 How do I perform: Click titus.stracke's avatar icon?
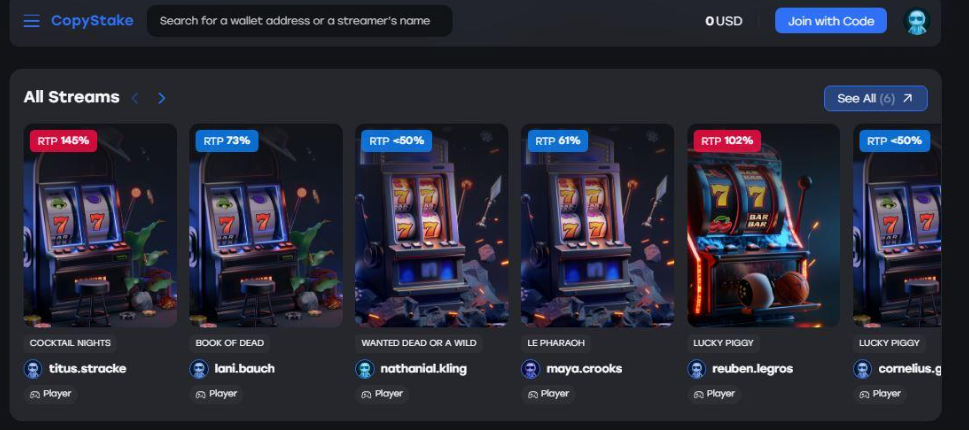coord(33,369)
